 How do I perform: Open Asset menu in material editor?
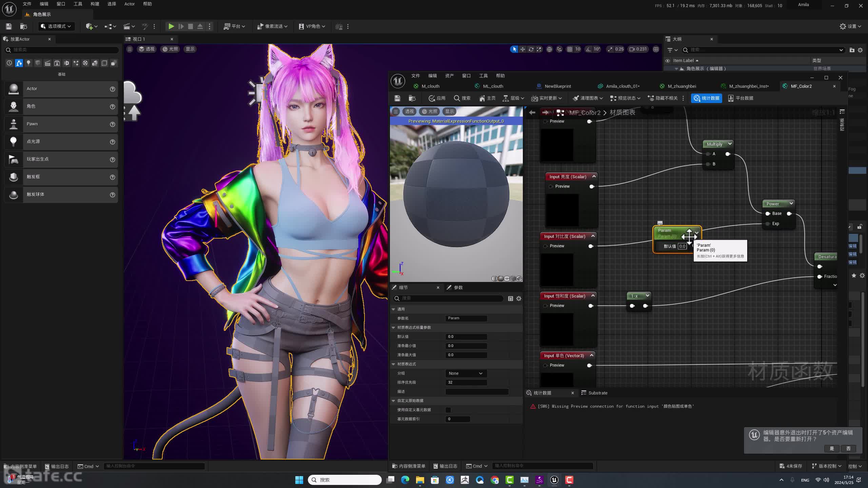(449, 76)
